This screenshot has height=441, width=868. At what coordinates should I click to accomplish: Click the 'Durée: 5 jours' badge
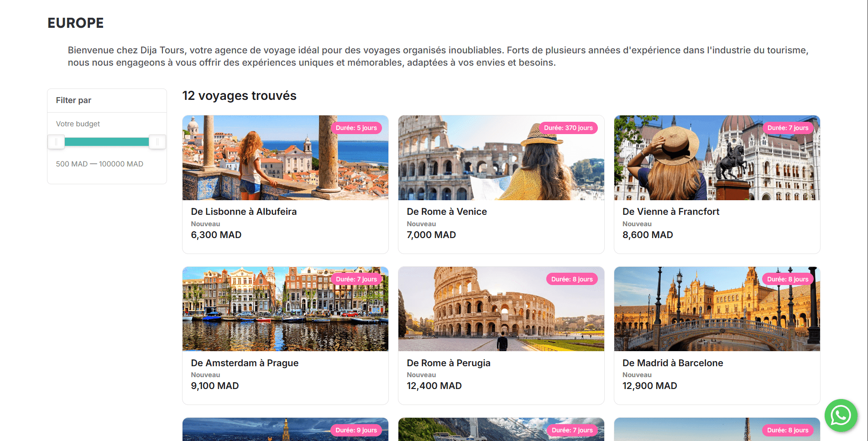[x=357, y=128]
